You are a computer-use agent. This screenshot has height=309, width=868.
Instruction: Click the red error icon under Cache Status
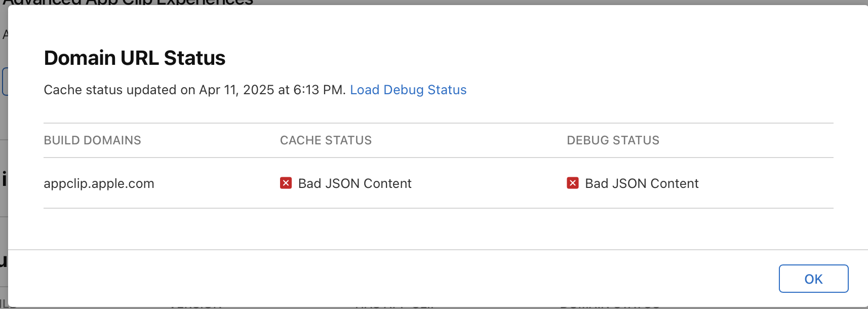(x=286, y=183)
